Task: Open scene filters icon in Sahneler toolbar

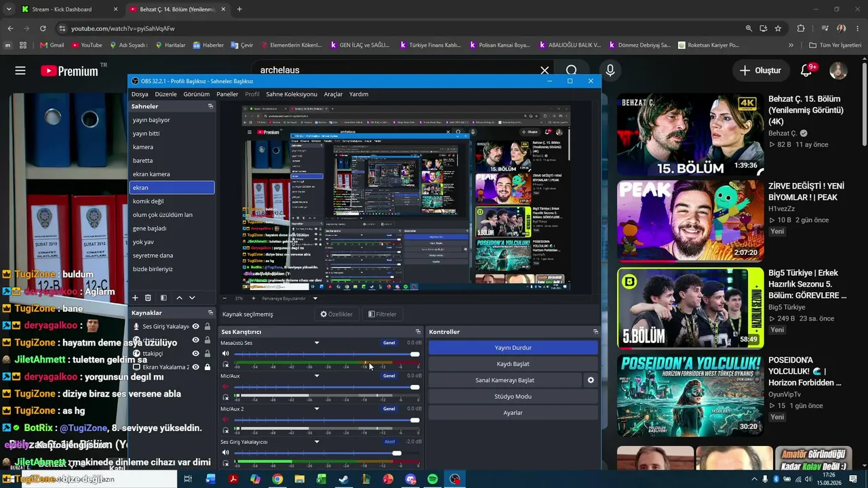Action: click(163, 298)
